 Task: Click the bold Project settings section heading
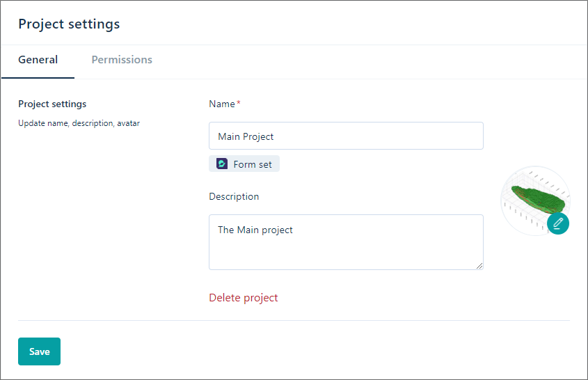coord(52,104)
